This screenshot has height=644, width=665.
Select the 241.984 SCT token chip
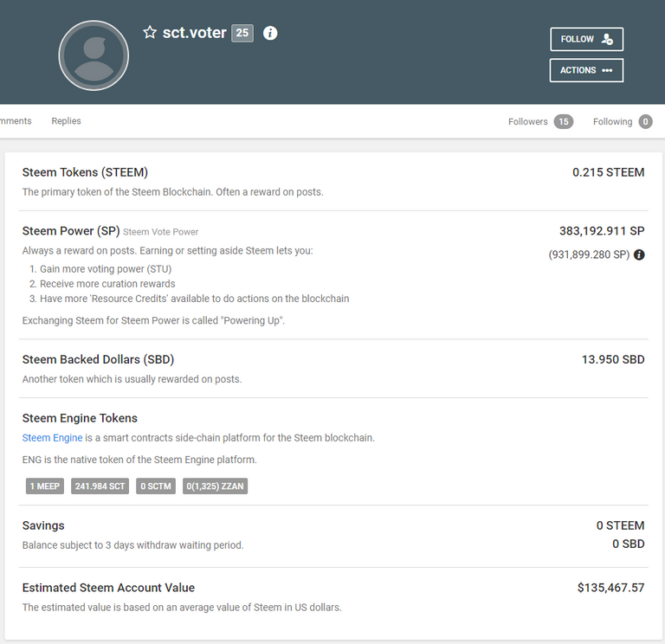tap(100, 486)
